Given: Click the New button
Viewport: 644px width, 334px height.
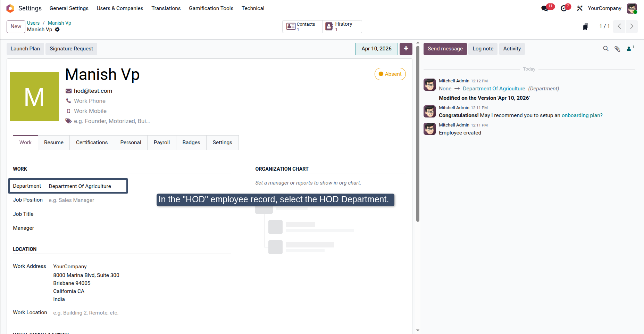Looking at the screenshot, I should point(16,26).
